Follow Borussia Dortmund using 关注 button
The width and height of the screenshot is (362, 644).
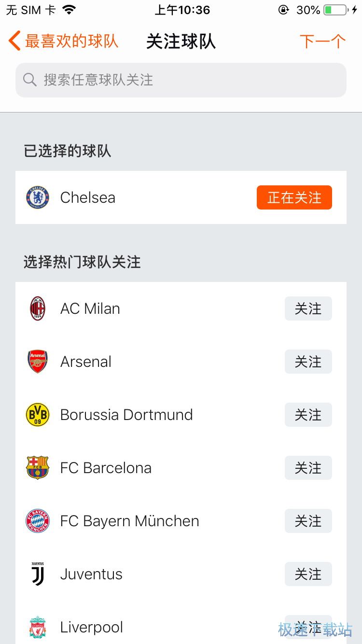308,415
